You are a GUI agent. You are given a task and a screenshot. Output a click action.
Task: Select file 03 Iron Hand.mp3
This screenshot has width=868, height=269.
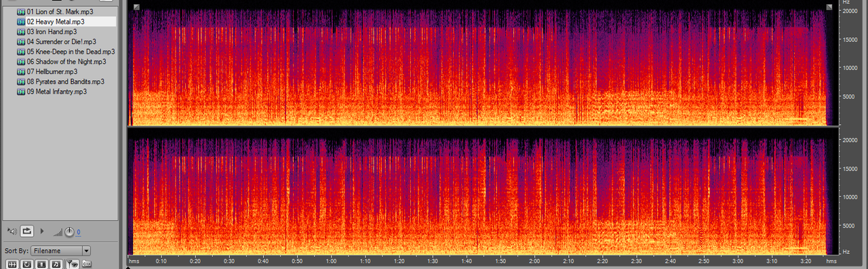tap(52, 32)
